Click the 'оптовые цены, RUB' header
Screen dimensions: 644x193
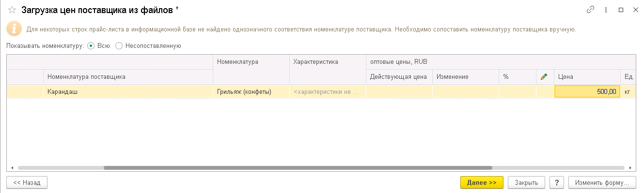point(501,62)
